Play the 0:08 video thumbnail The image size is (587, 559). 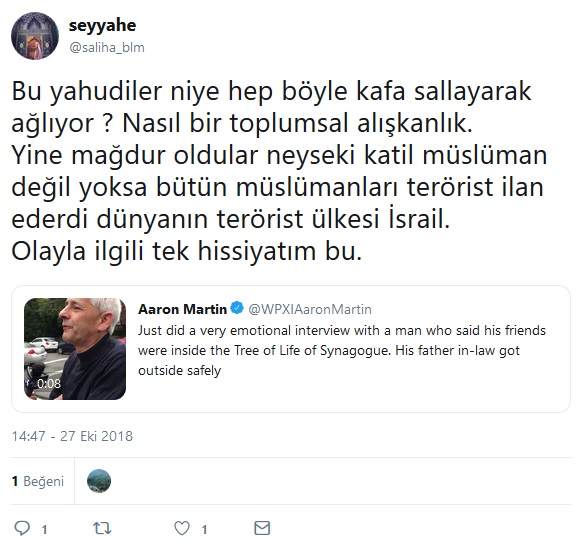click(75, 349)
